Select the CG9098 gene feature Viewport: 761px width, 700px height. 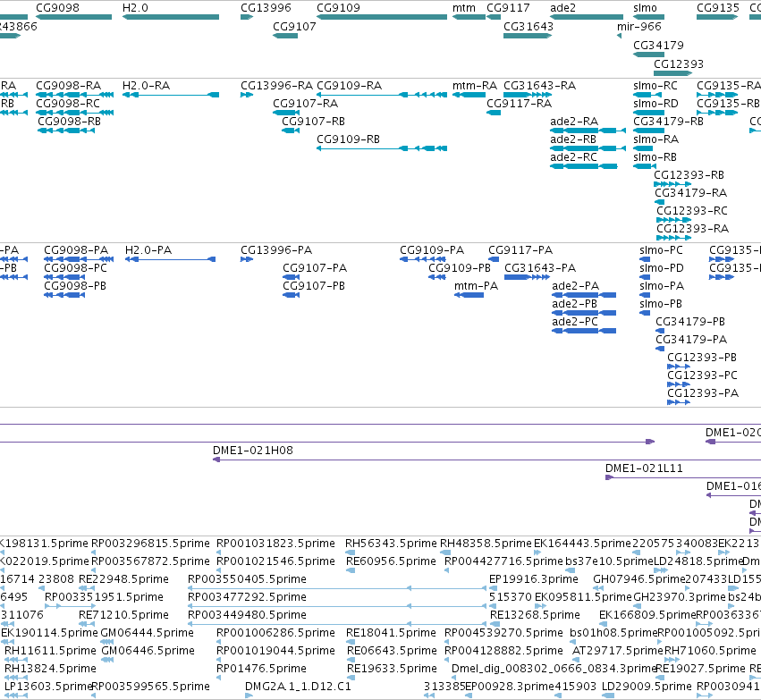click(73, 17)
